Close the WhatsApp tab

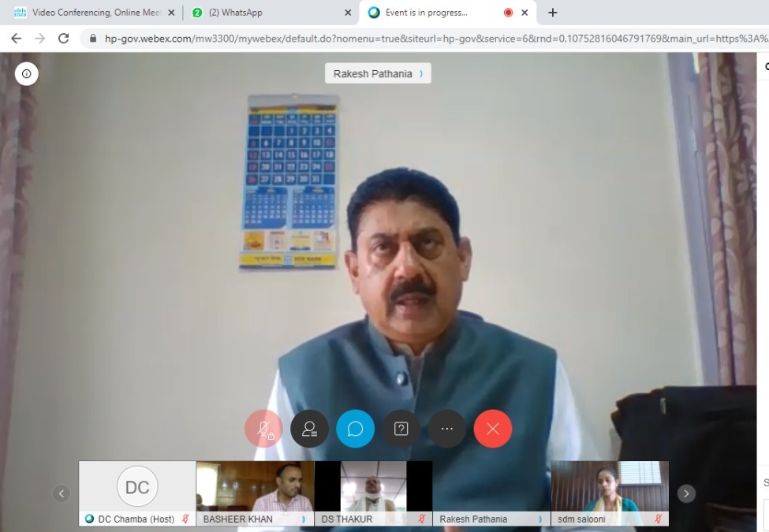[348, 13]
